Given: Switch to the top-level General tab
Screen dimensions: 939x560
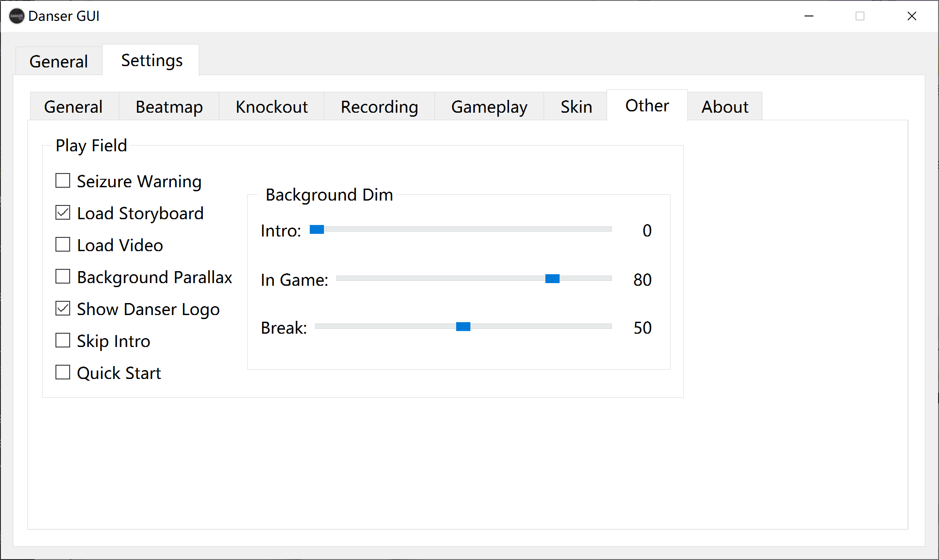Looking at the screenshot, I should (59, 61).
